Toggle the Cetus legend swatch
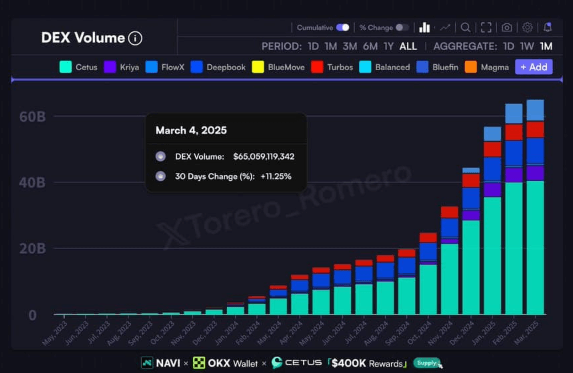 pyautogui.click(x=65, y=67)
